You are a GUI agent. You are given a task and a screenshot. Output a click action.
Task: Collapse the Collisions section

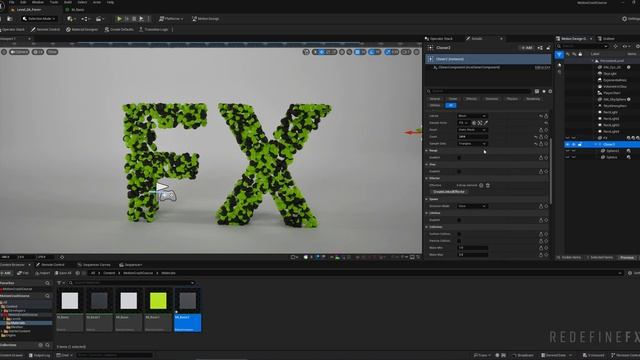(427, 227)
